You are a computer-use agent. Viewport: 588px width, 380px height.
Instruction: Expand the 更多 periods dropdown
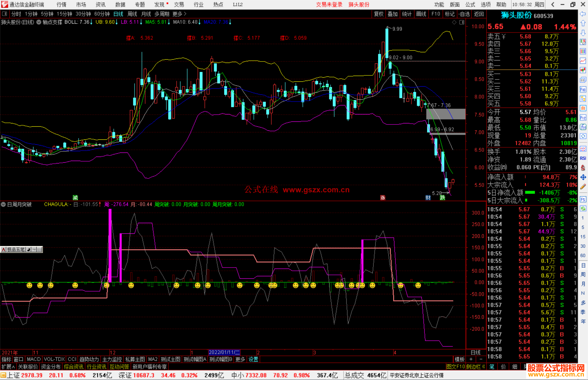pos(179,14)
